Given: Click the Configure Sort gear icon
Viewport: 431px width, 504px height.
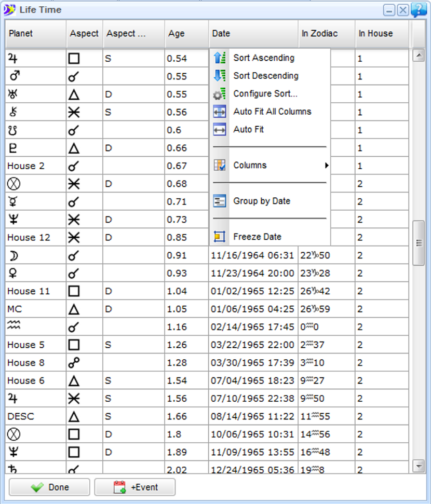Looking at the screenshot, I should pyautogui.click(x=220, y=94).
